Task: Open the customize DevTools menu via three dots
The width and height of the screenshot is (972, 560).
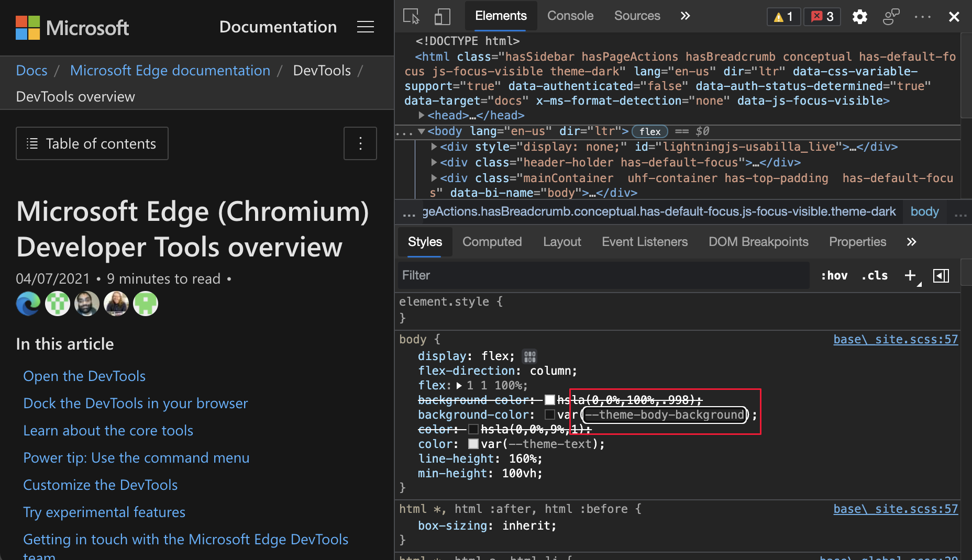Action: (x=922, y=16)
